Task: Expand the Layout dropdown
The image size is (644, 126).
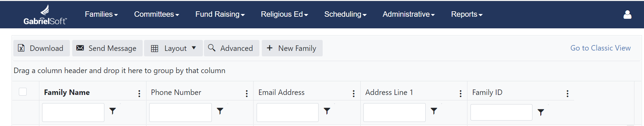Action: click(173, 48)
